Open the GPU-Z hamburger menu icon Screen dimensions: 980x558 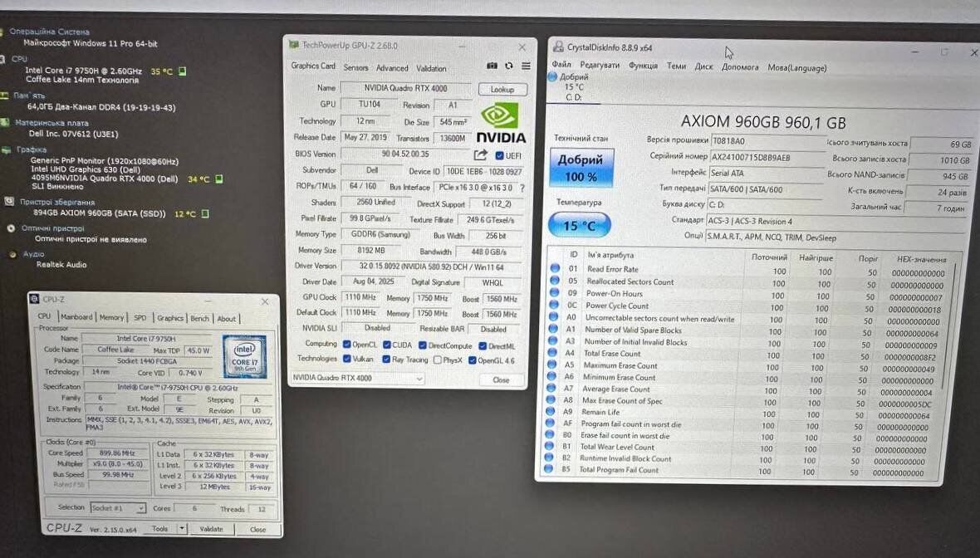[525, 66]
